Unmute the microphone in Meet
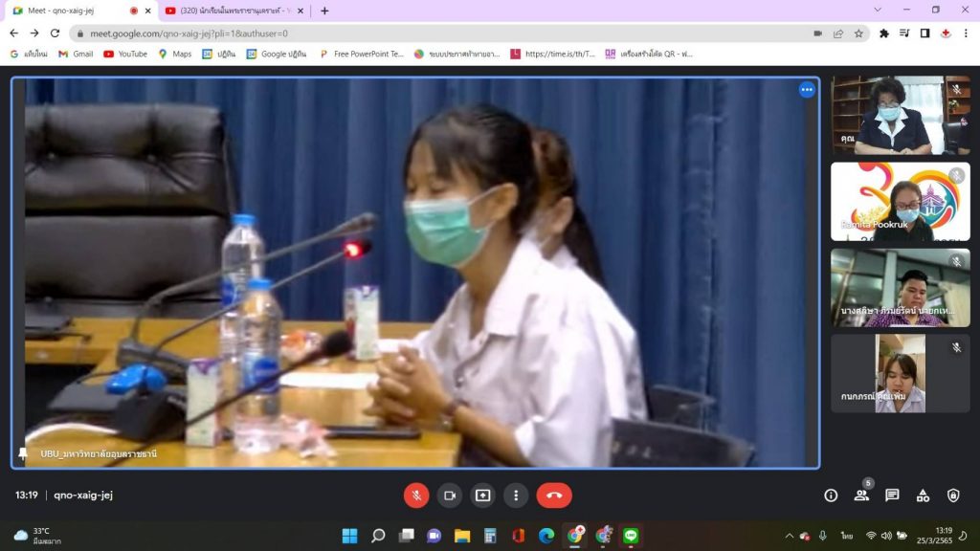Image resolution: width=980 pixels, height=551 pixels. click(x=416, y=496)
